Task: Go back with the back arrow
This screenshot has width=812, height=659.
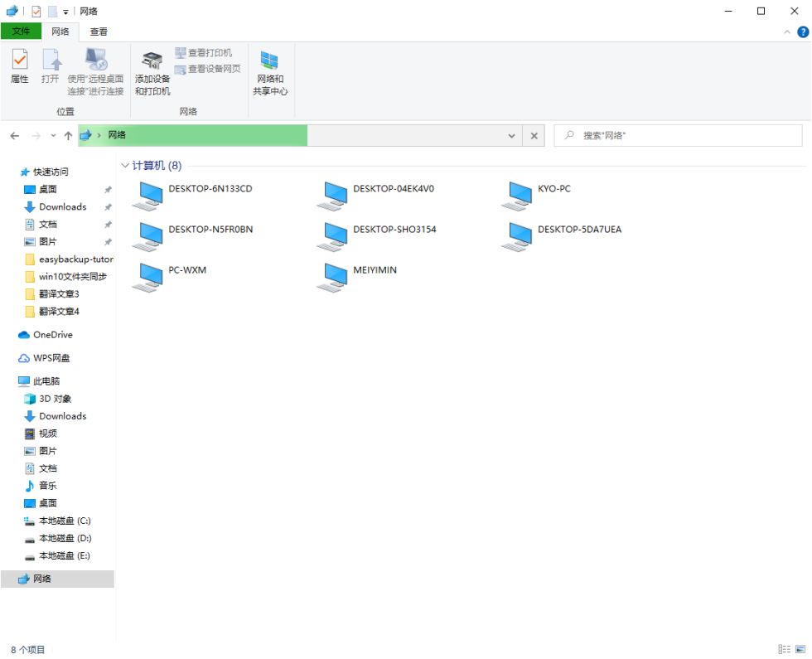Action: pyautogui.click(x=15, y=136)
